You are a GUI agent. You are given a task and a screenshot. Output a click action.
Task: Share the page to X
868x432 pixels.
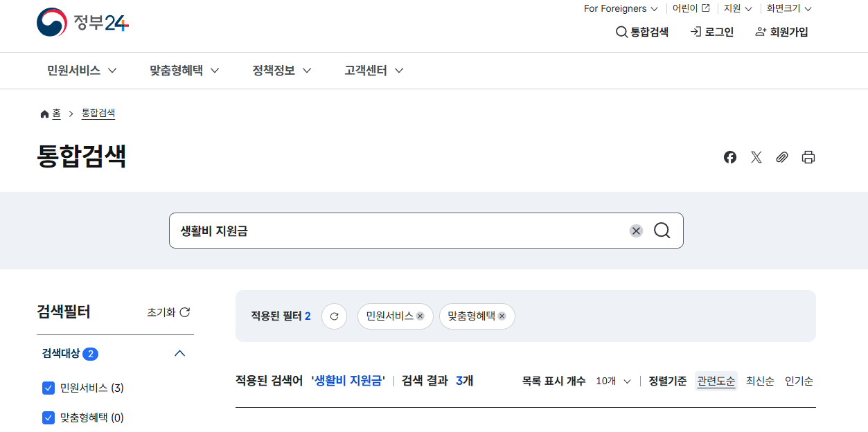(x=756, y=157)
